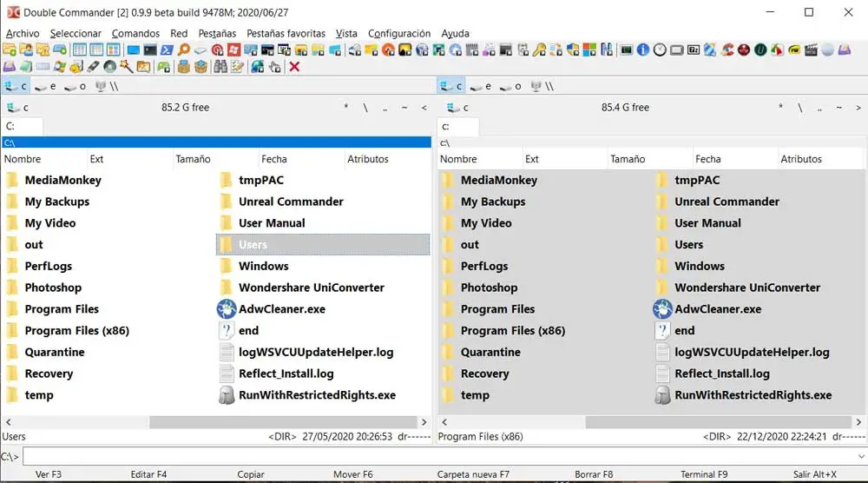Click right panel scrollbar right arrow

tap(858, 422)
